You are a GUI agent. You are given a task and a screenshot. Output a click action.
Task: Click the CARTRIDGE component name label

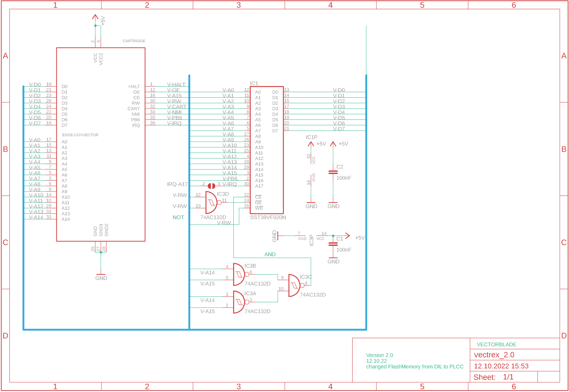[x=134, y=41]
